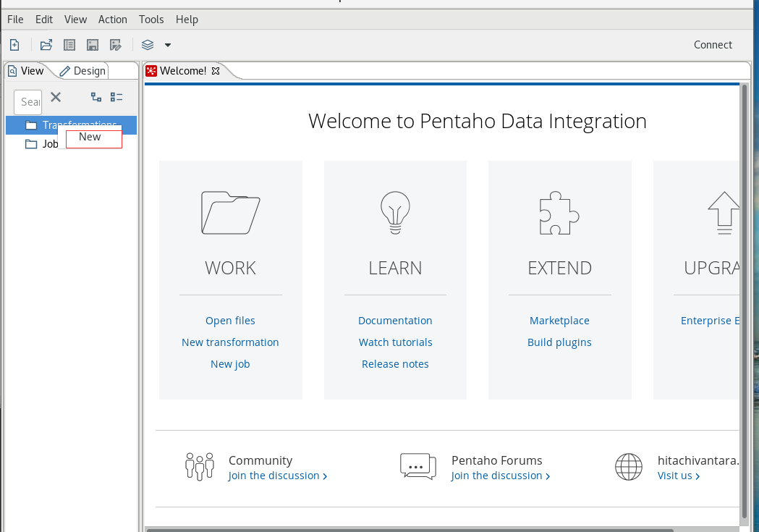The width and height of the screenshot is (759, 532).
Task: Open the Marketplace link
Action: (x=559, y=321)
